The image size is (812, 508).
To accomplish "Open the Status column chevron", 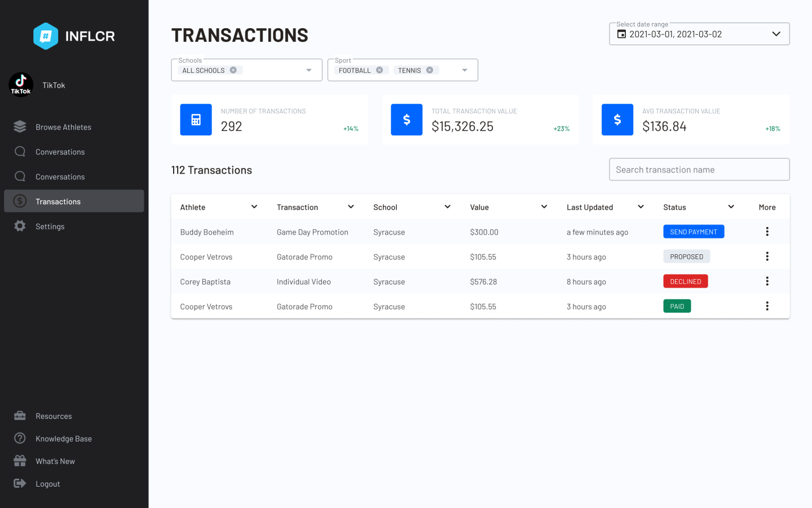I will [731, 207].
